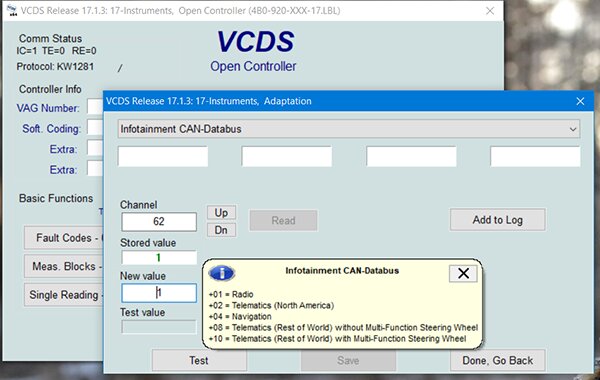Screen dimensions: 600x380
Task: Click the VAG Number field in Open Controller
Action: pos(95,107)
